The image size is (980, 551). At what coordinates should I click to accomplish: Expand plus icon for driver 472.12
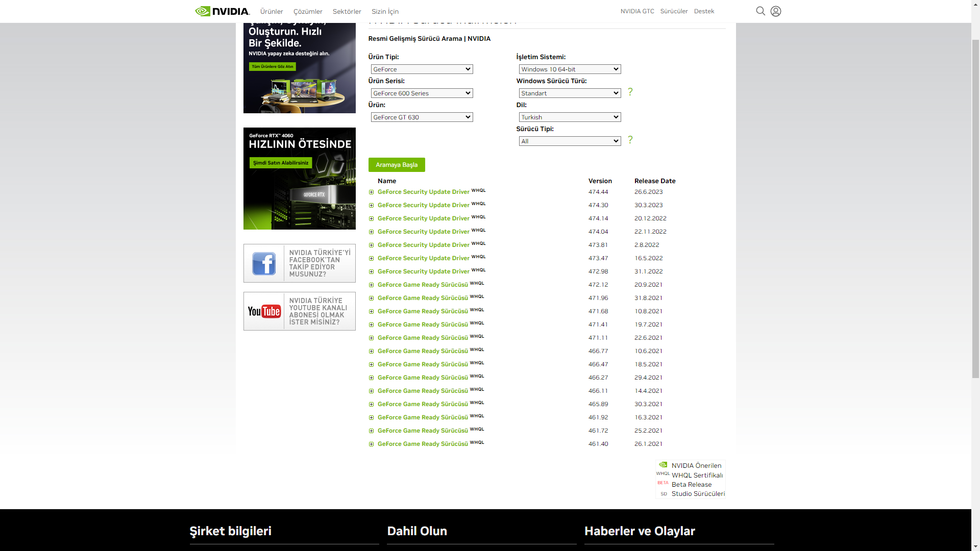371,285
